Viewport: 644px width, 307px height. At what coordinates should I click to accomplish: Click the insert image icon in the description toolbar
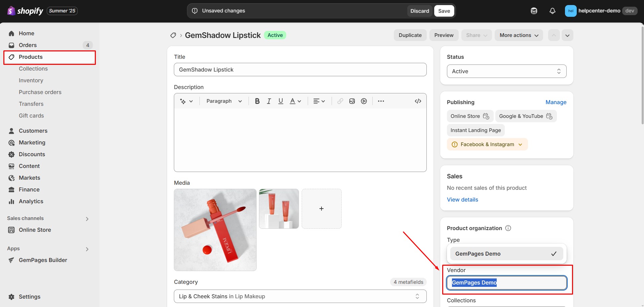[352, 101]
